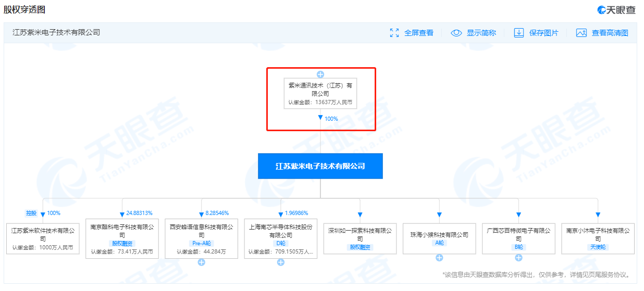Screen dimensions: 644x291
Task: Open 广西芯百特微电子有限公司 node
Action: coord(518,238)
